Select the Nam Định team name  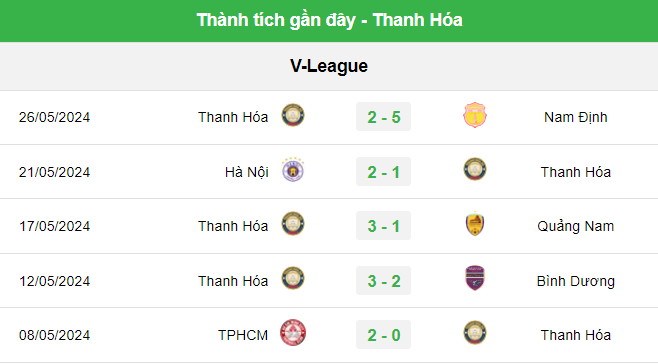click(576, 117)
